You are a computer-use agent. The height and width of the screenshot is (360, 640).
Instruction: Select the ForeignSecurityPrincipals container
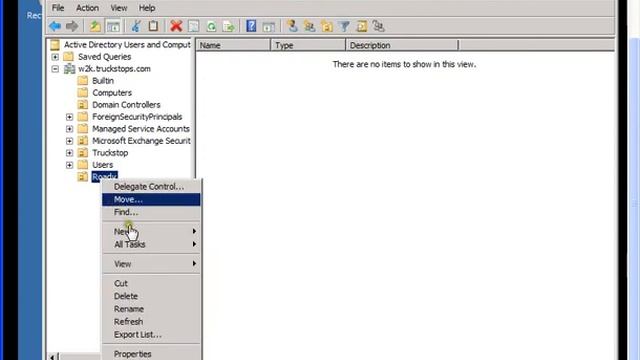pos(137,117)
